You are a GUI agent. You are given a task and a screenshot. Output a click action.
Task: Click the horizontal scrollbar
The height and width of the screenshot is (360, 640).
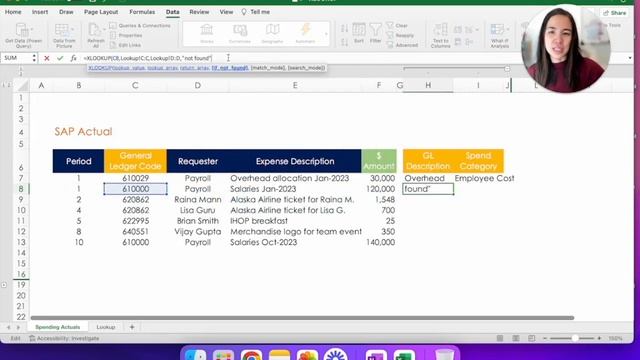302,318
